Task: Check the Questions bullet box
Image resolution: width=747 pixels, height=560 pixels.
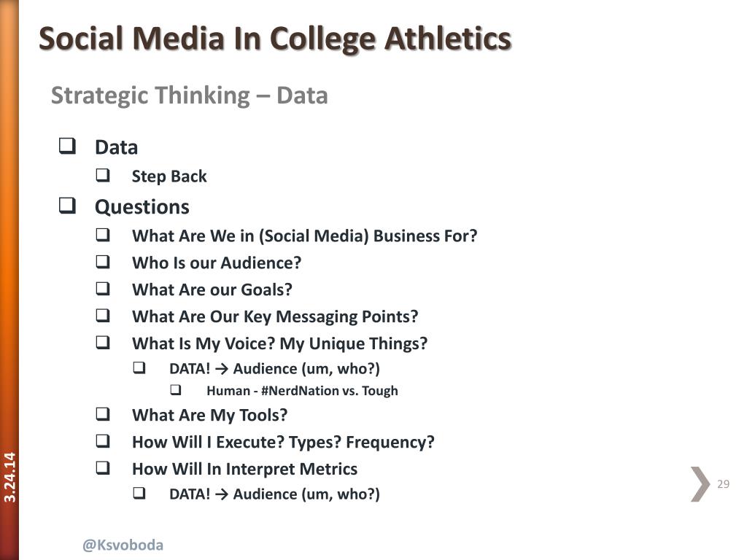Action: tap(67, 205)
